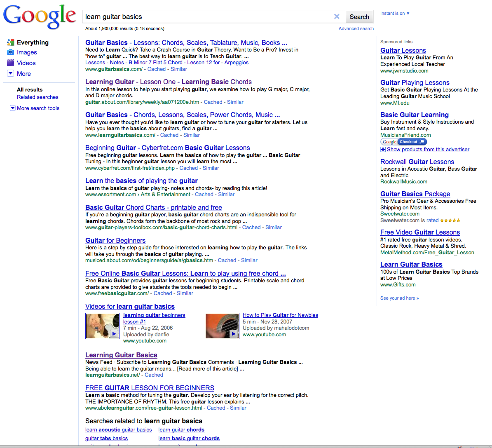Open Similar link for www.freebasicguitar.com
The height and width of the screenshot is (448, 492).
[185, 293]
